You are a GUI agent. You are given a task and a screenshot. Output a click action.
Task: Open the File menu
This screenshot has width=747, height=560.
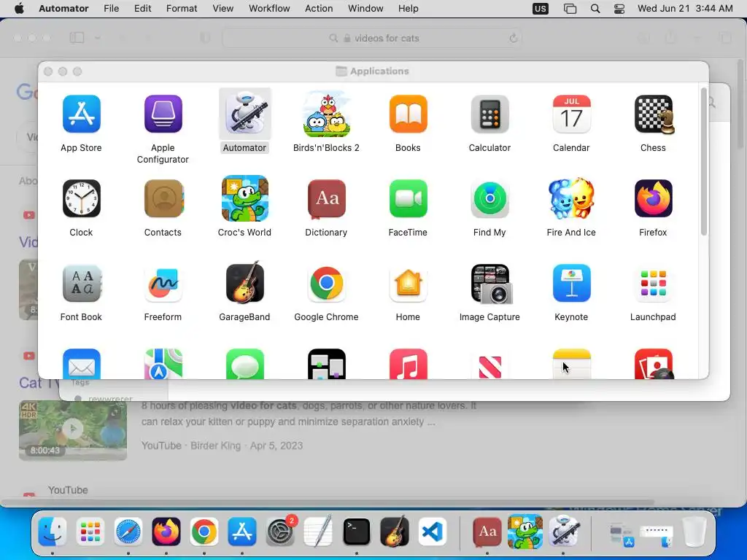112,9
